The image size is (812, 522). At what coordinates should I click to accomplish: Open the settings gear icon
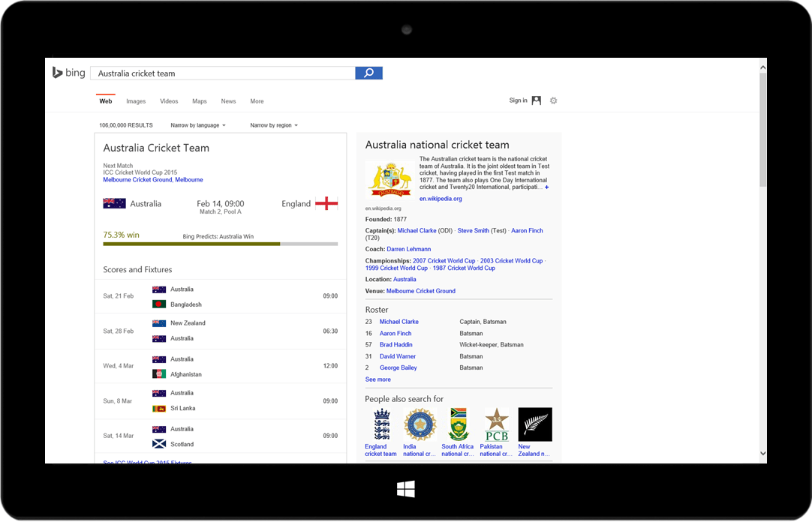pyautogui.click(x=554, y=100)
